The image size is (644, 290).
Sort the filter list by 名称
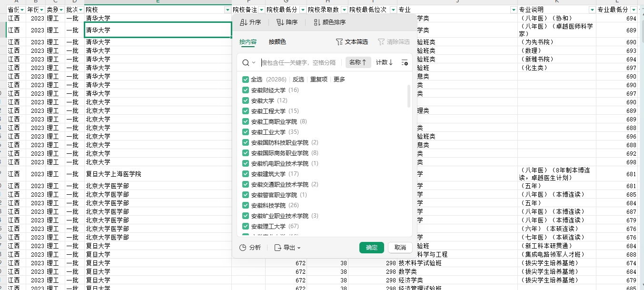click(358, 62)
